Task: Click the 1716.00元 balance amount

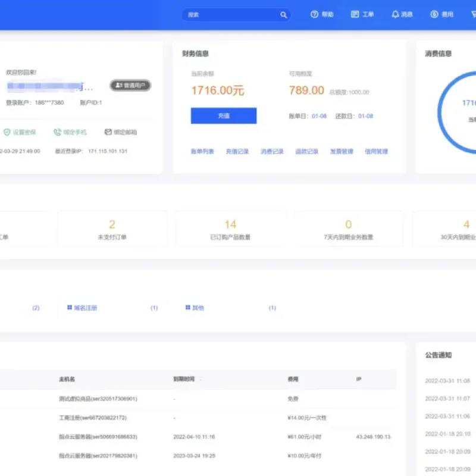Action: pyautogui.click(x=218, y=90)
